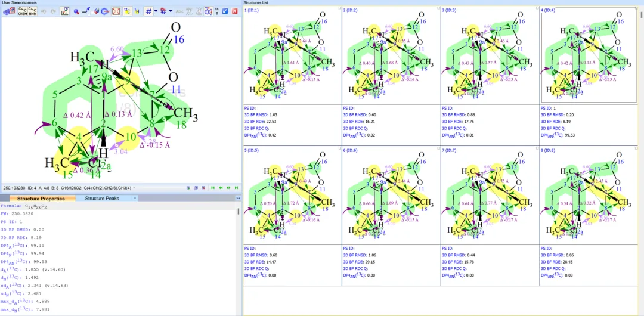
Task: Select structure thumbnail 3 (ID:3)
Action: pyautogui.click(x=490, y=55)
